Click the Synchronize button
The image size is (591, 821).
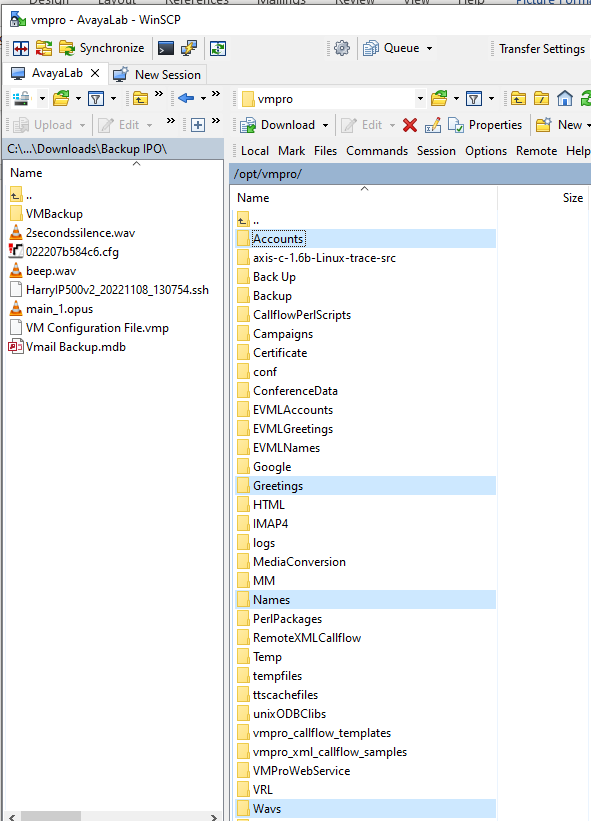[102, 48]
